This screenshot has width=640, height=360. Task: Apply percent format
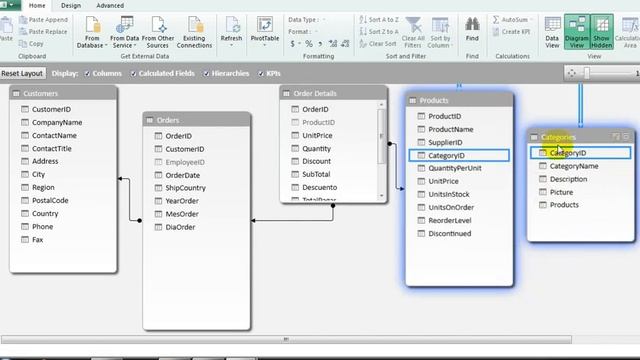tap(309, 44)
